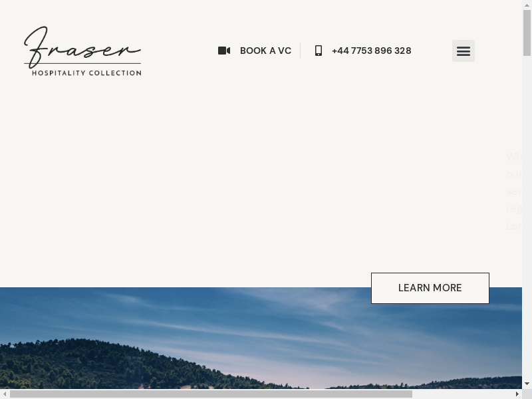
Task: Click the forested hill in the hero image
Action: (x=102, y=364)
